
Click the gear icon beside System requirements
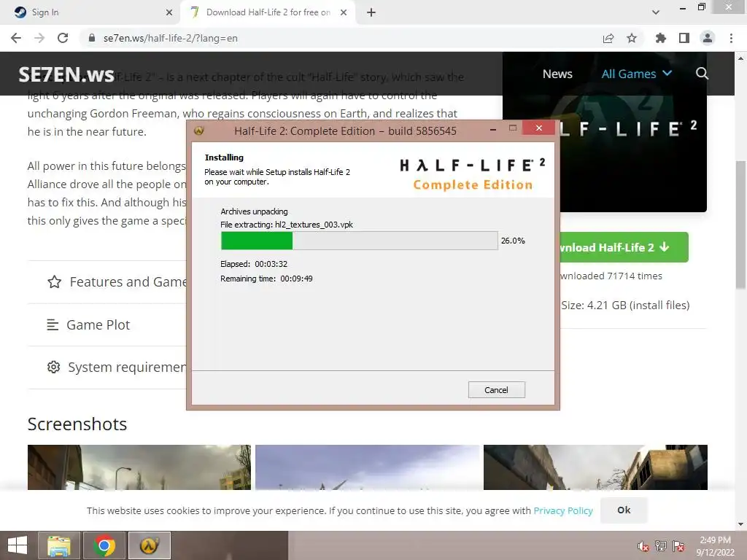pos(53,367)
